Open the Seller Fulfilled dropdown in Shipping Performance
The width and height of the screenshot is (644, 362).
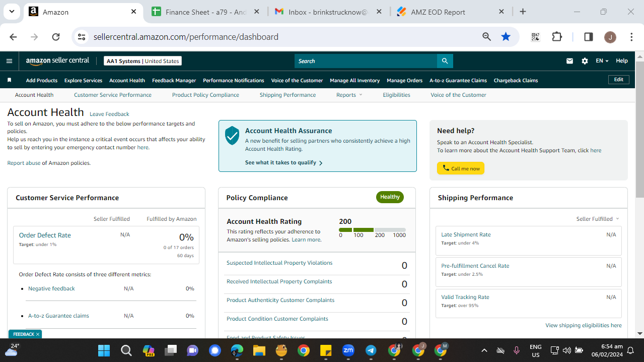click(598, 219)
